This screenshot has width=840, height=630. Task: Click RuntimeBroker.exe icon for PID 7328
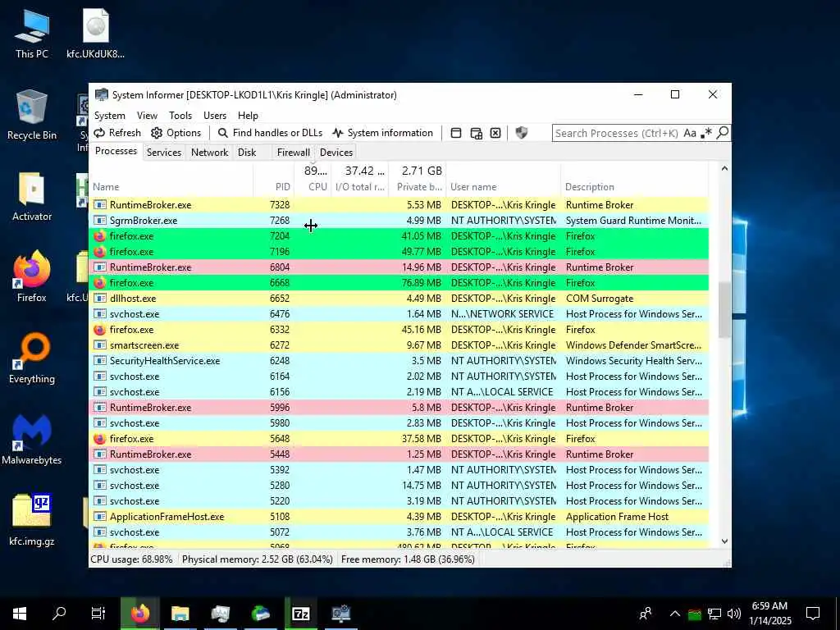coord(99,204)
